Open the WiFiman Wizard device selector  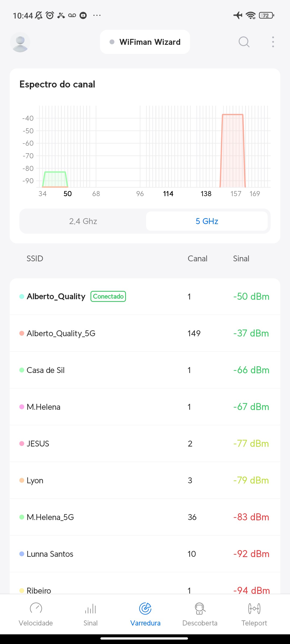click(x=145, y=42)
